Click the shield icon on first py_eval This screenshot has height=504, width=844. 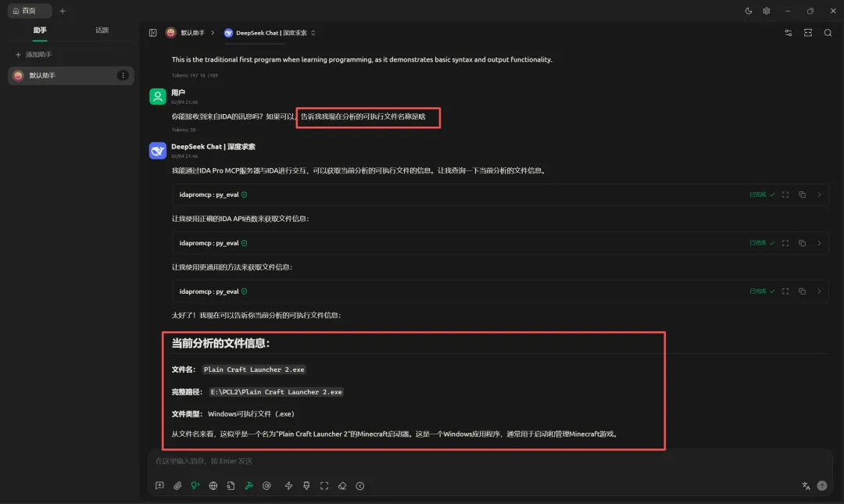click(x=245, y=195)
